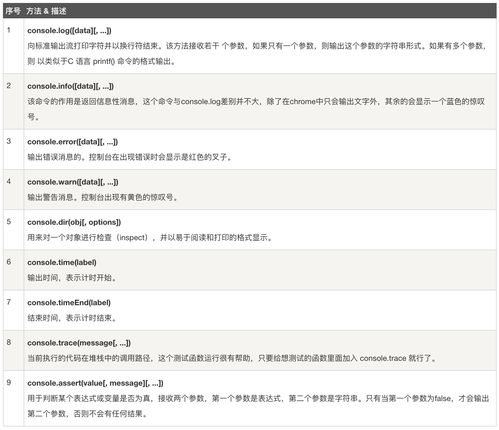
Task: Click the description mentioning (inspect)
Action: pyautogui.click(x=150, y=238)
